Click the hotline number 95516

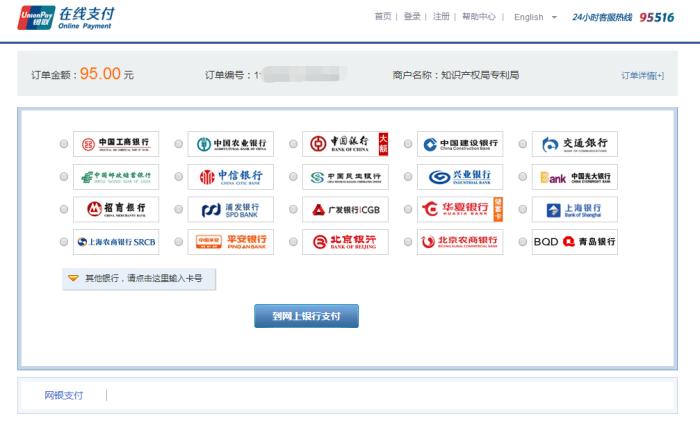(x=657, y=17)
